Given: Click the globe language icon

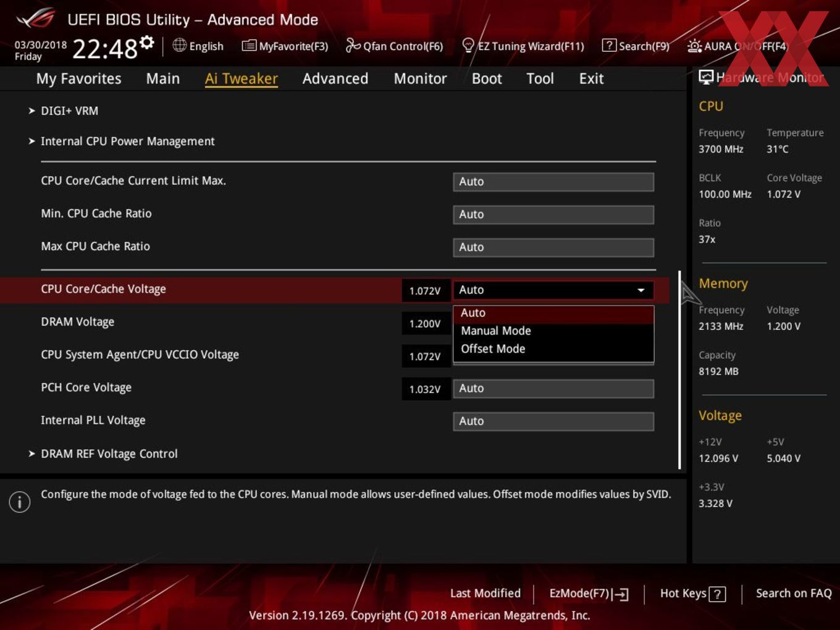Looking at the screenshot, I should 179,45.
